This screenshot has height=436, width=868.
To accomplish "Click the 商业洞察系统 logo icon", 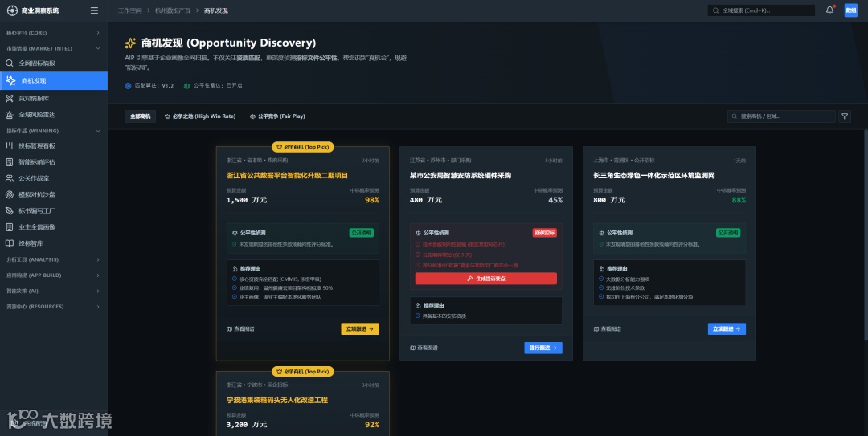I will pyautogui.click(x=12, y=10).
